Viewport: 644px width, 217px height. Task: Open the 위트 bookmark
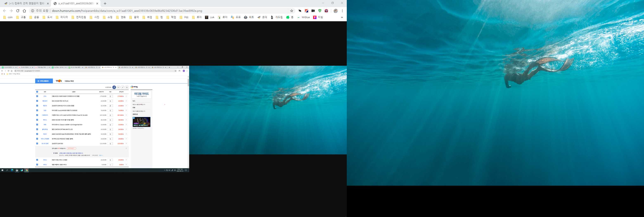click(249, 17)
